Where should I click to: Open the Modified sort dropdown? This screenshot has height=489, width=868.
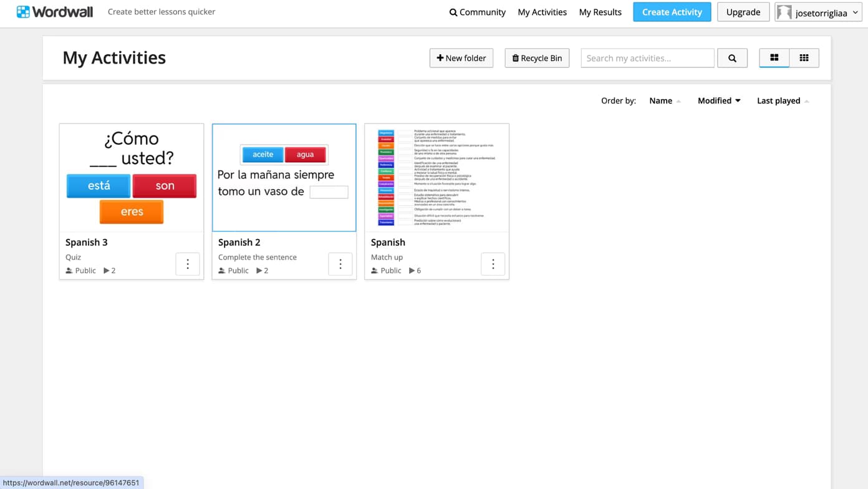[718, 100]
